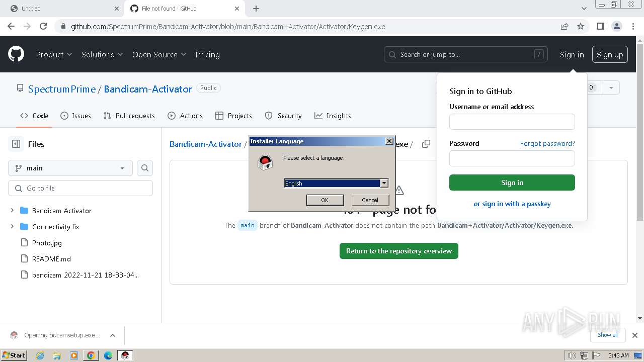The height and width of the screenshot is (362, 644).
Task: Collapse the Files side panel icon
Action: coord(16,144)
